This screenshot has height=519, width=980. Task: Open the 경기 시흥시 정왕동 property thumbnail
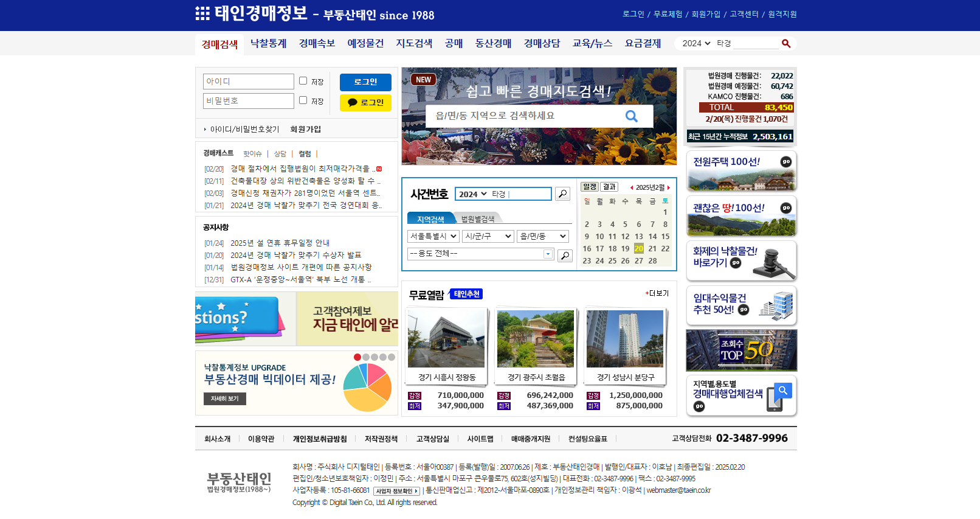pyautogui.click(x=446, y=339)
